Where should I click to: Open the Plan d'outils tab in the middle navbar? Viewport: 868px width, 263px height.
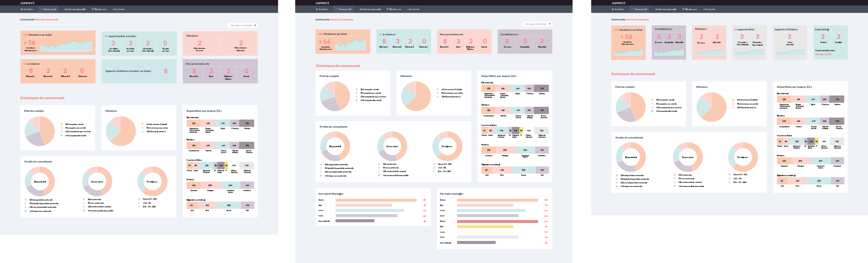click(414, 9)
